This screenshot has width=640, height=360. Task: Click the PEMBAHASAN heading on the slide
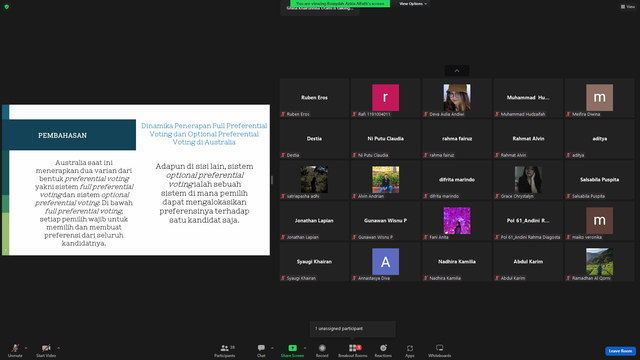(x=62, y=136)
